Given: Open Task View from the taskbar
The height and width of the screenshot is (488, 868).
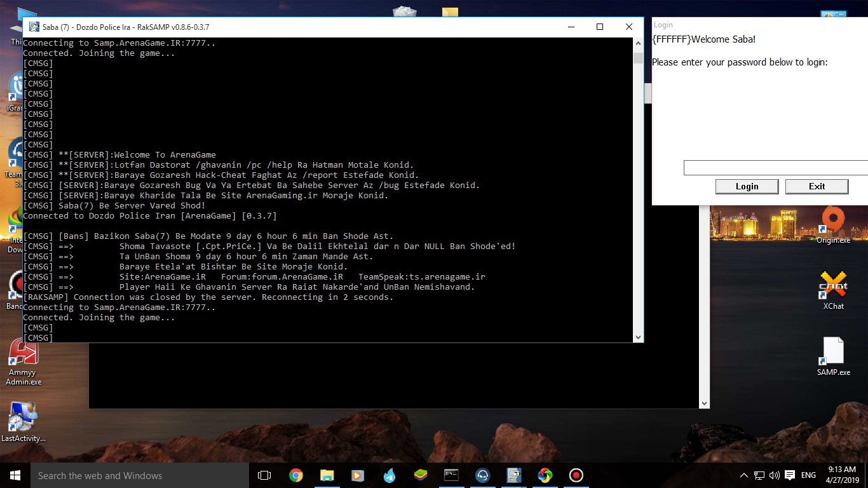Looking at the screenshot, I should tap(264, 475).
